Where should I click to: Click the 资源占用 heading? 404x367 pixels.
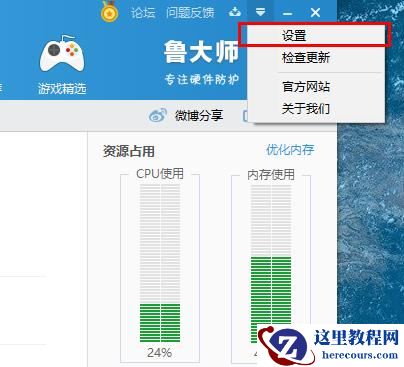click(129, 151)
